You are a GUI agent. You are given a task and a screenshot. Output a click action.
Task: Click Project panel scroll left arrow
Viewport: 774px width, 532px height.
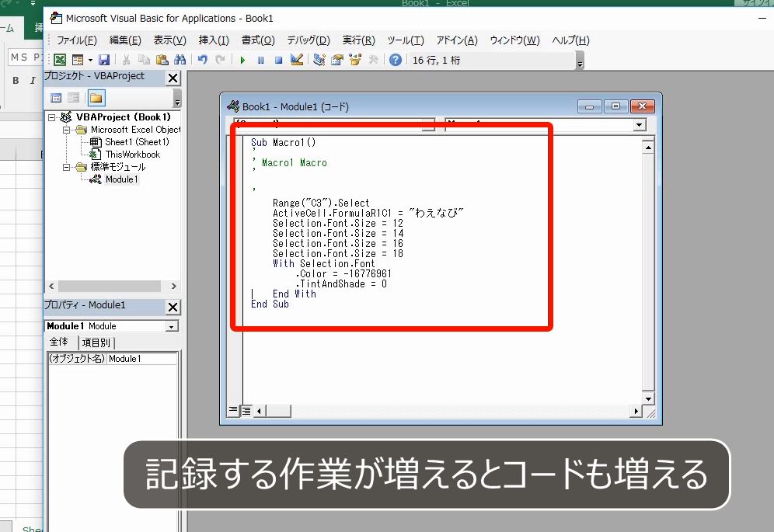click(x=51, y=287)
